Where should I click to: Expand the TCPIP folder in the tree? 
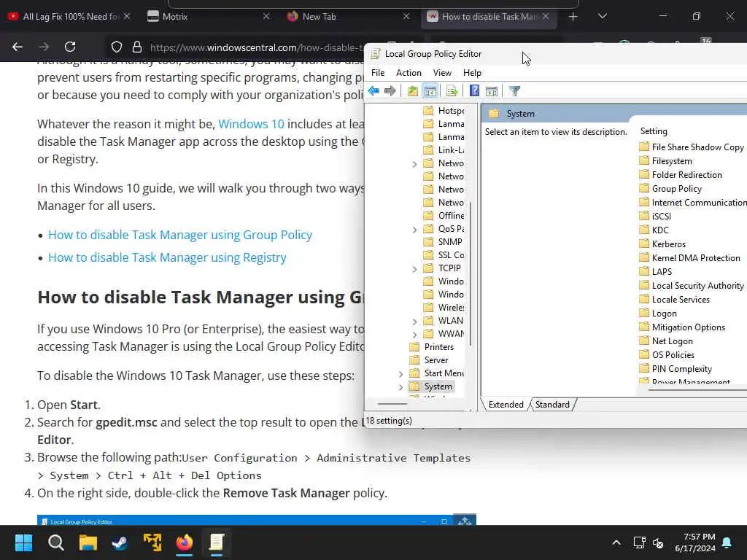tap(414, 268)
